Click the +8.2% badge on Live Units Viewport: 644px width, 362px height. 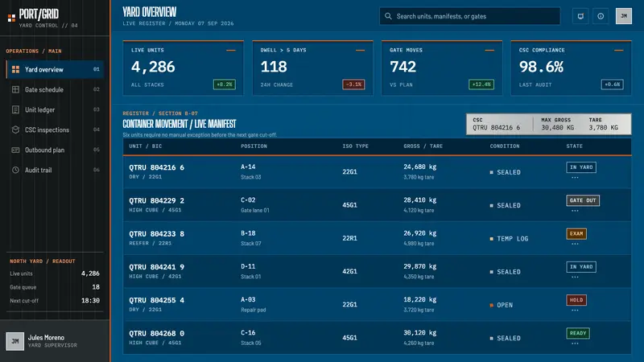(x=225, y=84)
